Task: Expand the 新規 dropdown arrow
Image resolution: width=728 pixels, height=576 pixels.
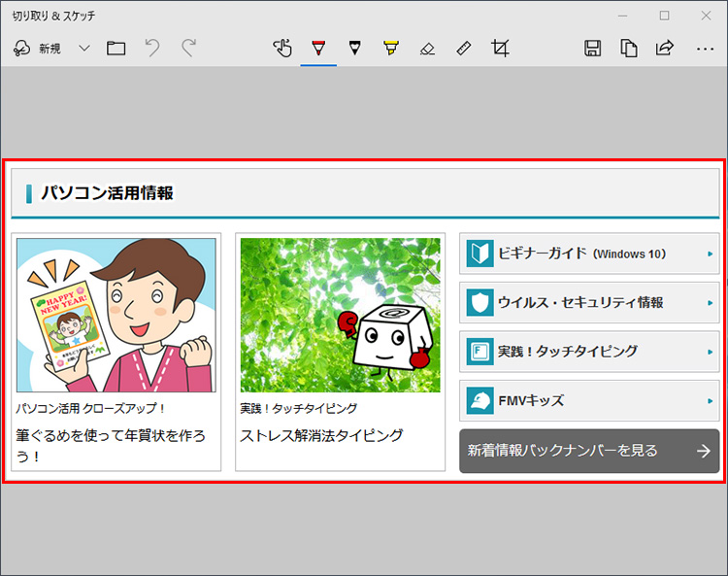Action: (84, 48)
